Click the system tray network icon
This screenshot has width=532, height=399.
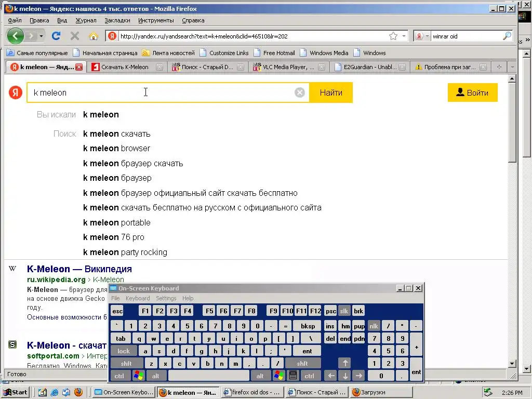tap(488, 392)
